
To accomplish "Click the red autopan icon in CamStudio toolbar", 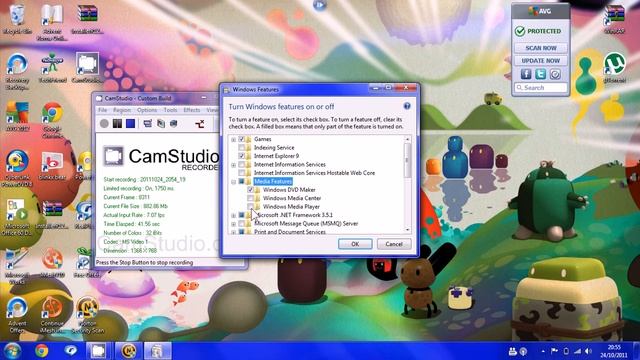I will point(200,124).
